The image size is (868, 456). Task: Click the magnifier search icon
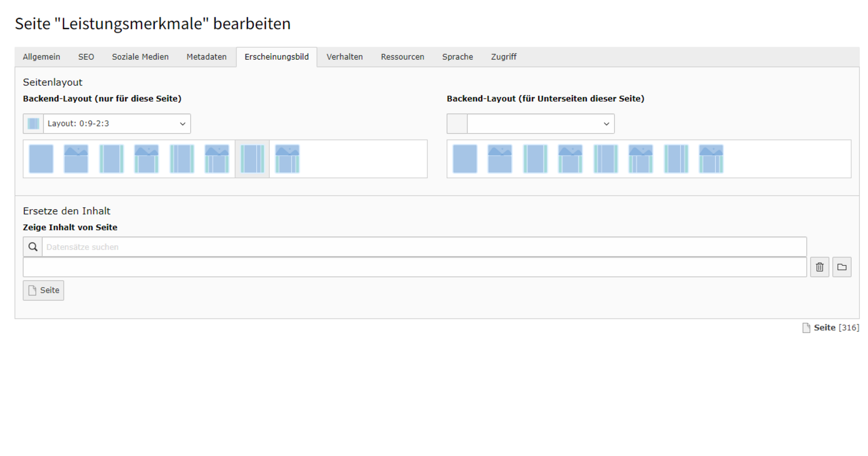point(33,247)
